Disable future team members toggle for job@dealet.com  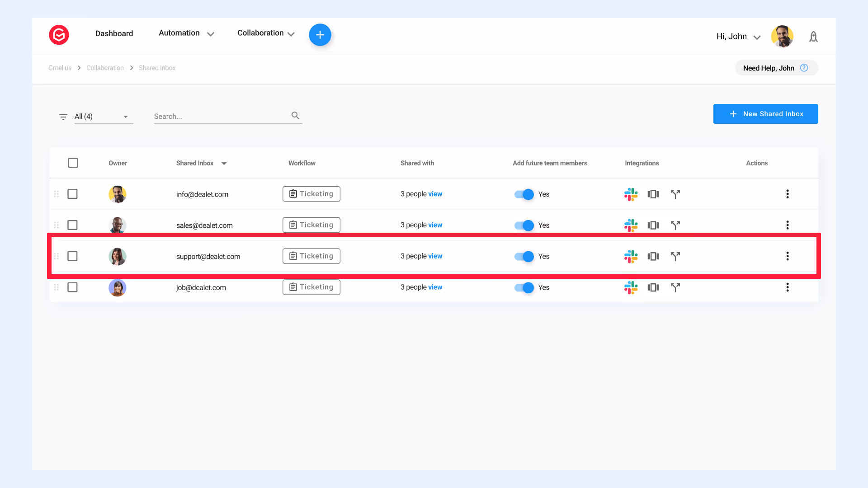[524, 287]
